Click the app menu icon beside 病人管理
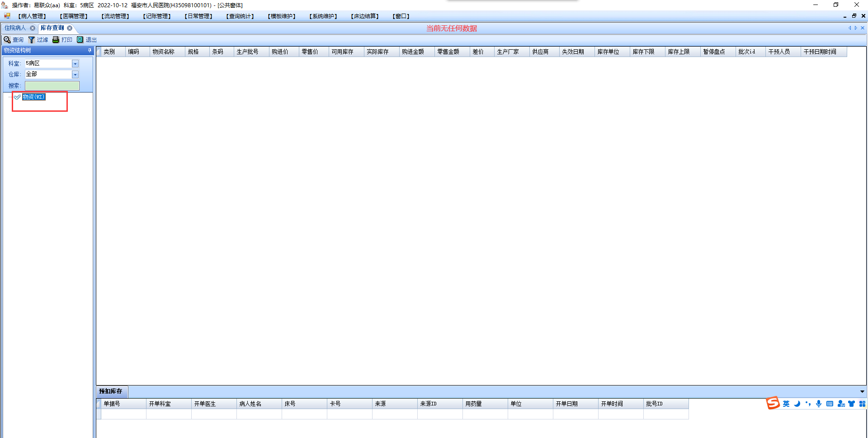This screenshot has height=438, width=868. pos(7,16)
